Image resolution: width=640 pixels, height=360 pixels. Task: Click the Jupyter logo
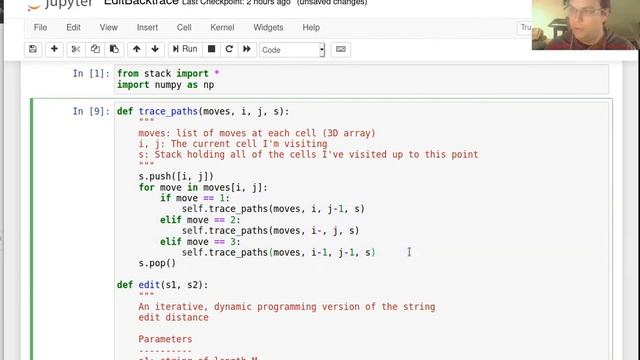coord(60,4)
